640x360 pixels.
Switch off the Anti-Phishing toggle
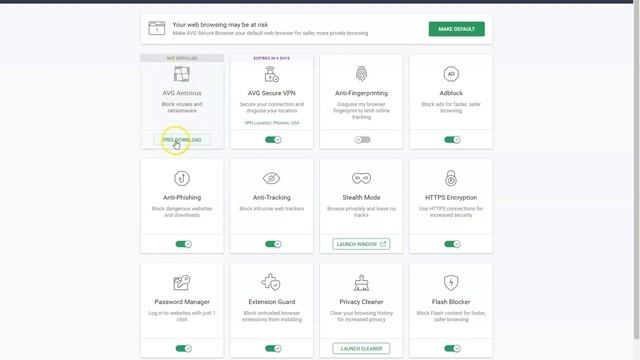coord(183,244)
